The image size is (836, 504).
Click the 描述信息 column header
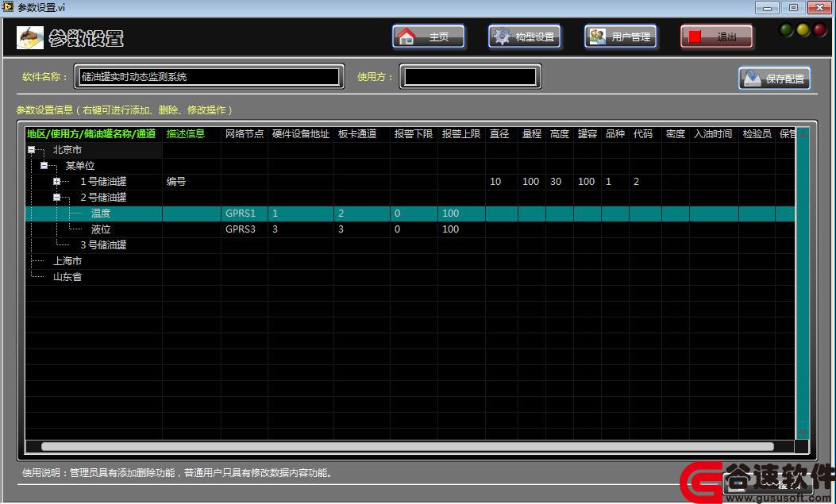pyautogui.click(x=186, y=133)
